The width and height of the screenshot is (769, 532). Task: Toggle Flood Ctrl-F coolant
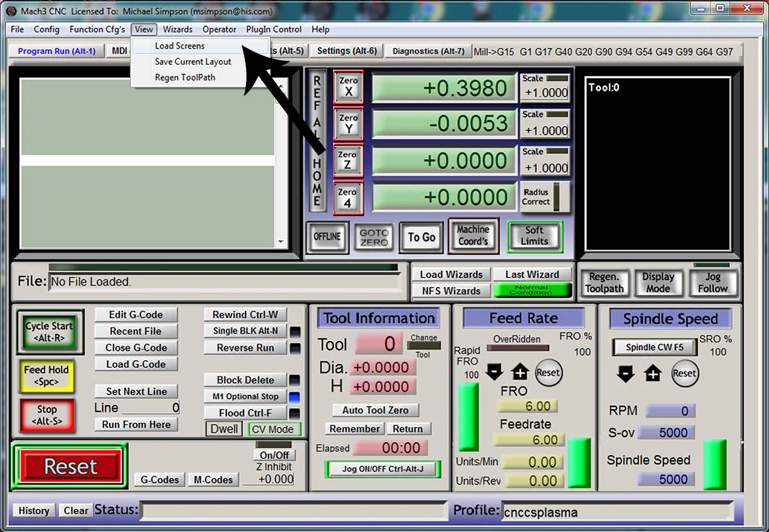pos(245,413)
